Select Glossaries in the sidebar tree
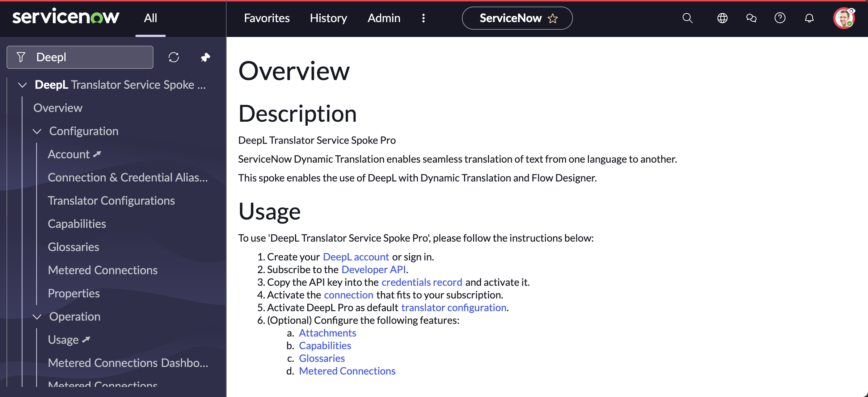868x397 pixels. [x=73, y=247]
